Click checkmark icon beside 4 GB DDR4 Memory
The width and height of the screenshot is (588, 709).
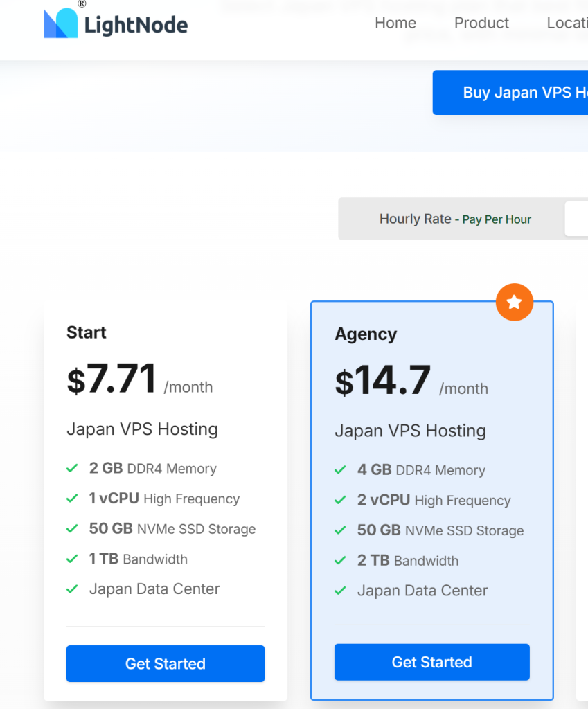(340, 470)
